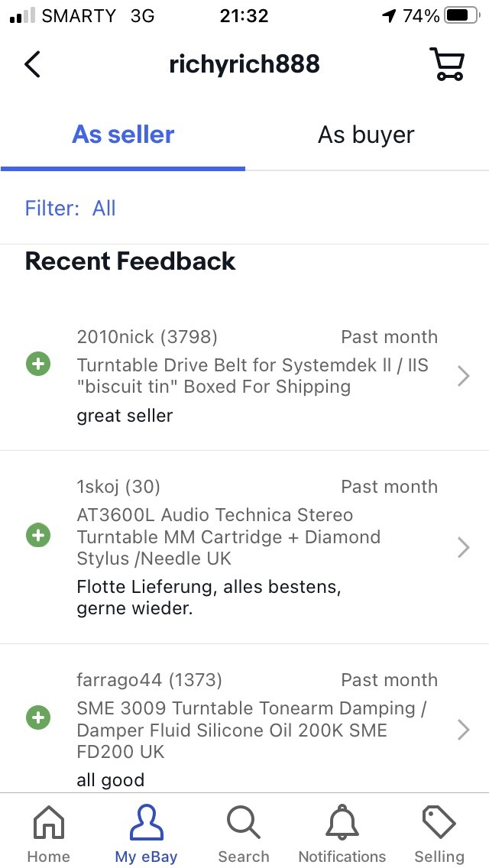Open Notifications bell icon
The image size is (489, 868).
point(342,822)
